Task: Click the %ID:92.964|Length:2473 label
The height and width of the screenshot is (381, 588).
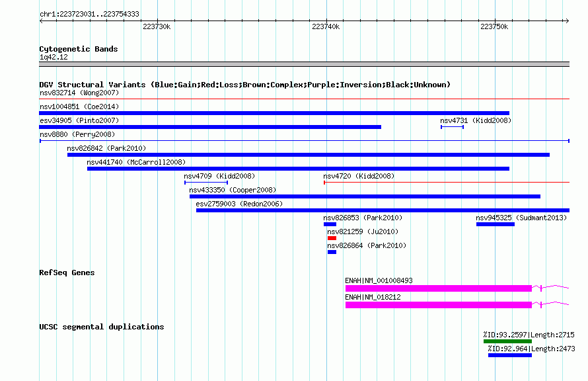Action: [x=531, y=349]
